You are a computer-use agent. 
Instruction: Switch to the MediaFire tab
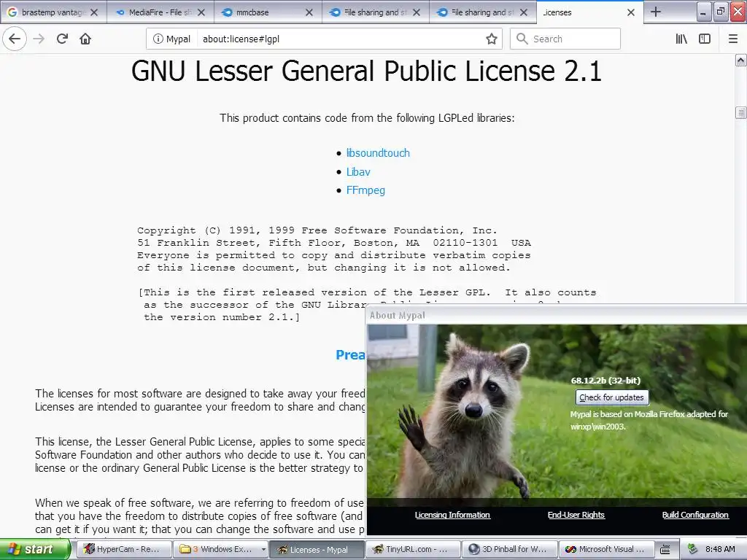(x=160, y=12)
